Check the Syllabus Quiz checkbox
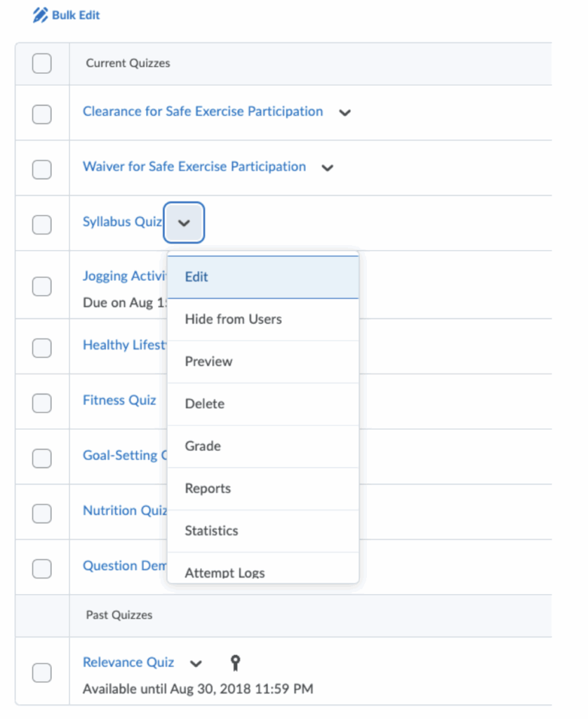Image resolution: width=588 pixels, height=719 pixels. coord(42,223)
